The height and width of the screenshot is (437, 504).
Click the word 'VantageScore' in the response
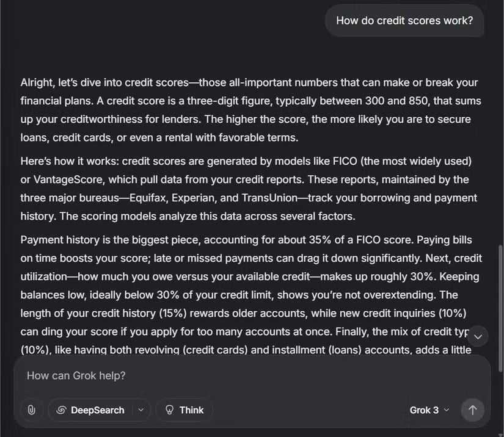pos(67,179)
